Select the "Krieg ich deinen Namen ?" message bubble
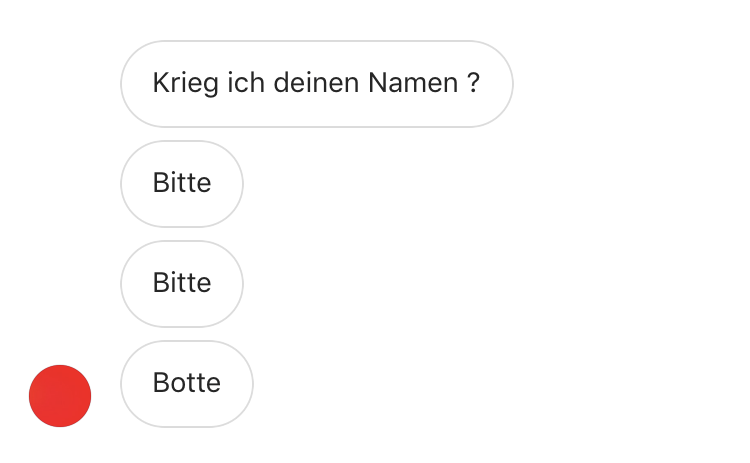Screen dimensions: 750x463 pos(316,84)
